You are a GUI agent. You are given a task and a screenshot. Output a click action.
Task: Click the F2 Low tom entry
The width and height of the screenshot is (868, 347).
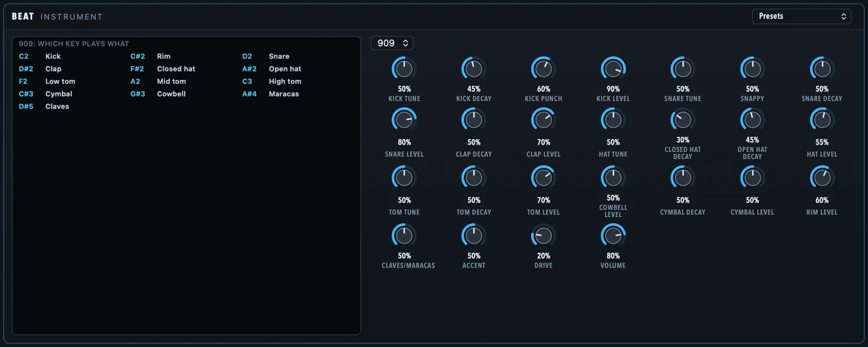click(47, 81)
